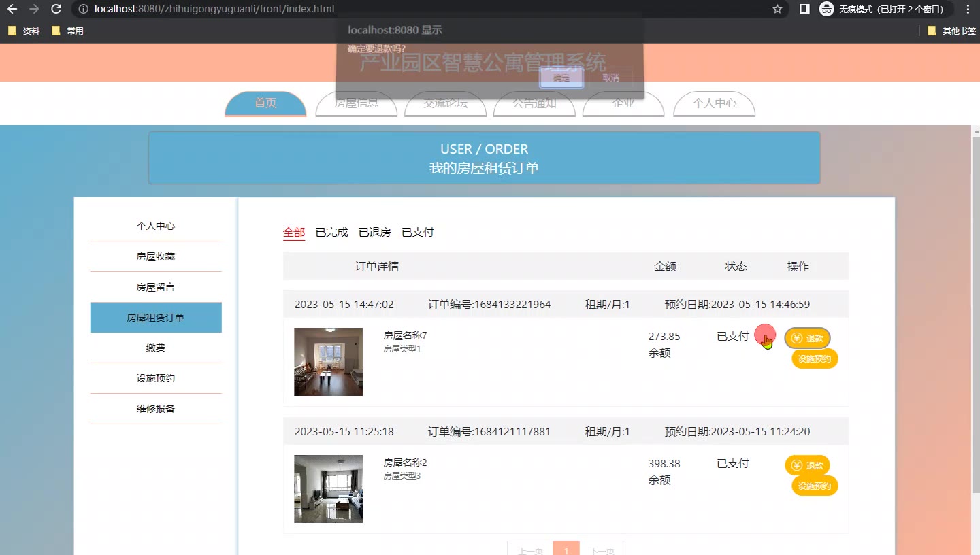Select 房屋留言 in the sidebar
Screen dimensions: 980x555
(156, 287)
